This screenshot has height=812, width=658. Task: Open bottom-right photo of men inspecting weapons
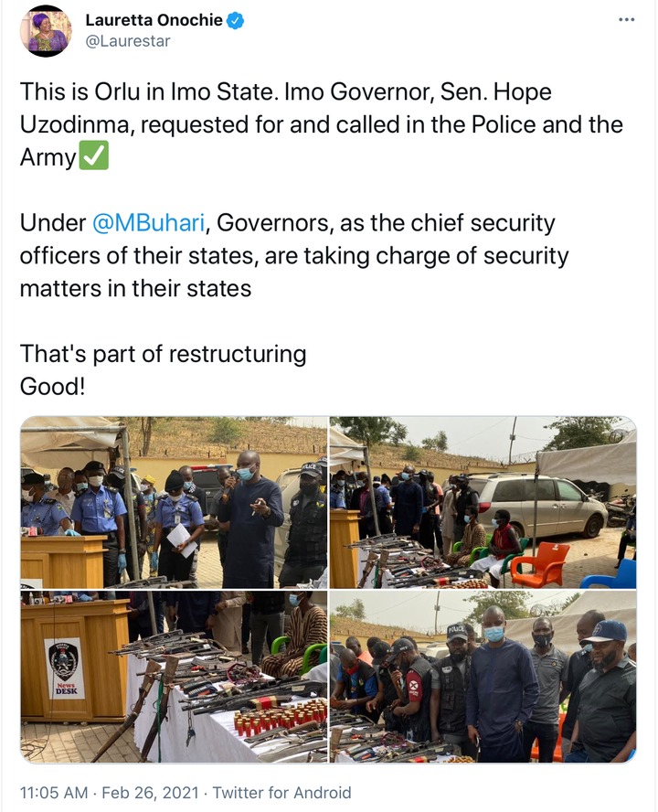(x=483, y=677)
